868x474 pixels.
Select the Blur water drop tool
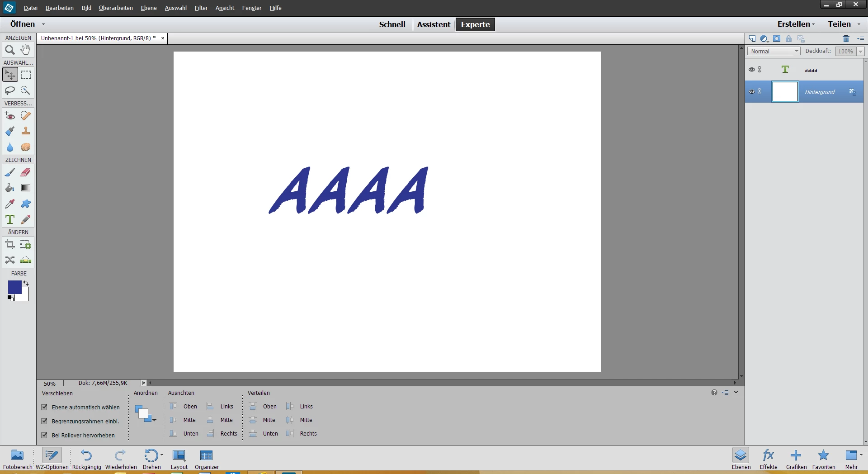10,147
